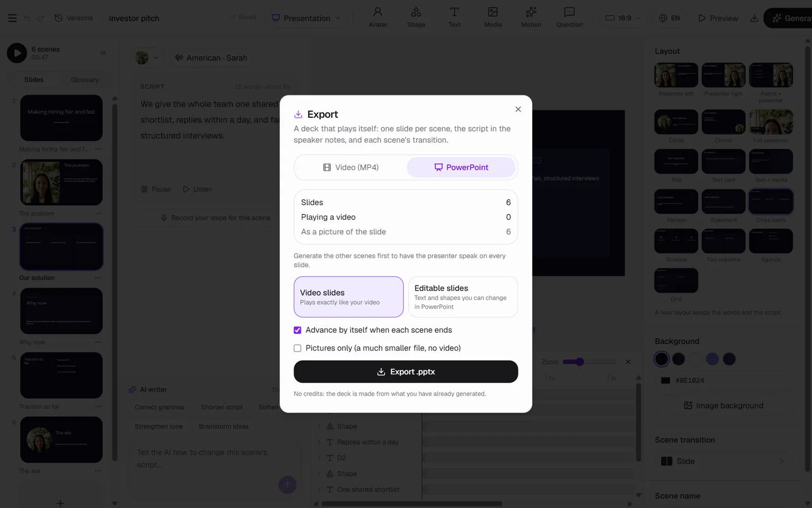
Task: Open the 16:9 aspect ratio dropdown
Action: pos(623,18)
